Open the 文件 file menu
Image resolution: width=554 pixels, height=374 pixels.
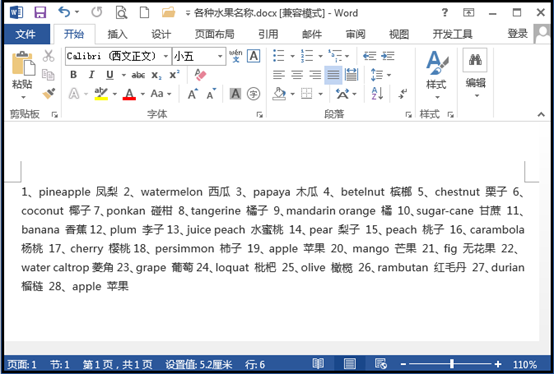click(x=26, y=34)
